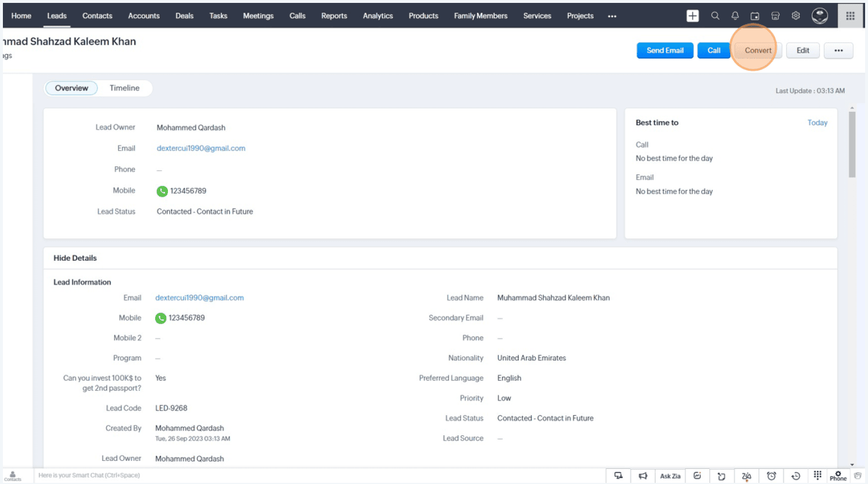Open the alarm clock reminders icon

click(x=771, y=476)
